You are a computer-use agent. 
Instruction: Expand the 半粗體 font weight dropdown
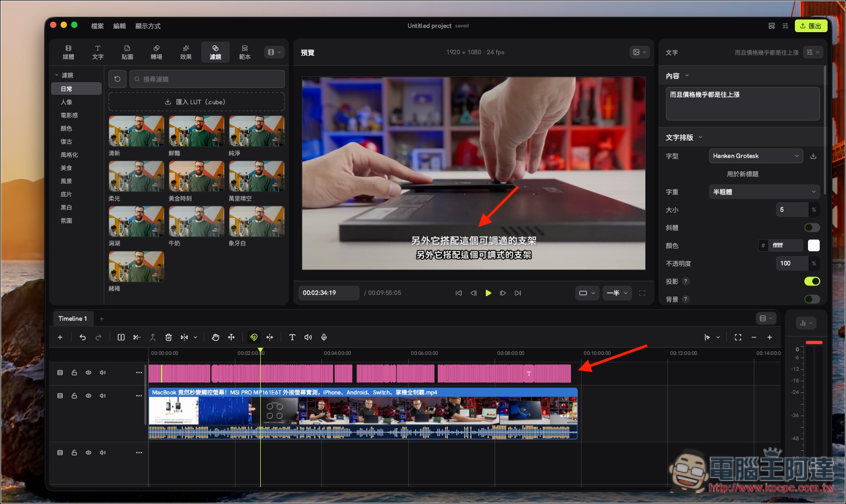click(x=764, y=192)
